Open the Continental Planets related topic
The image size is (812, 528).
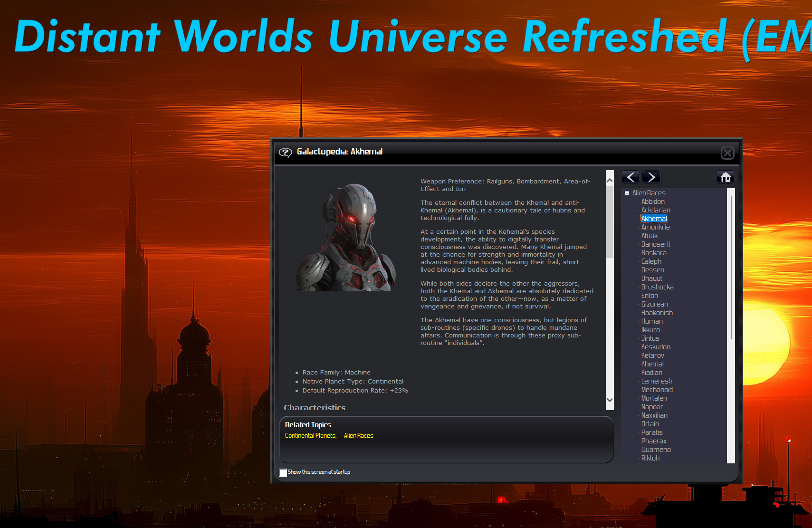(x=310, y=435)
